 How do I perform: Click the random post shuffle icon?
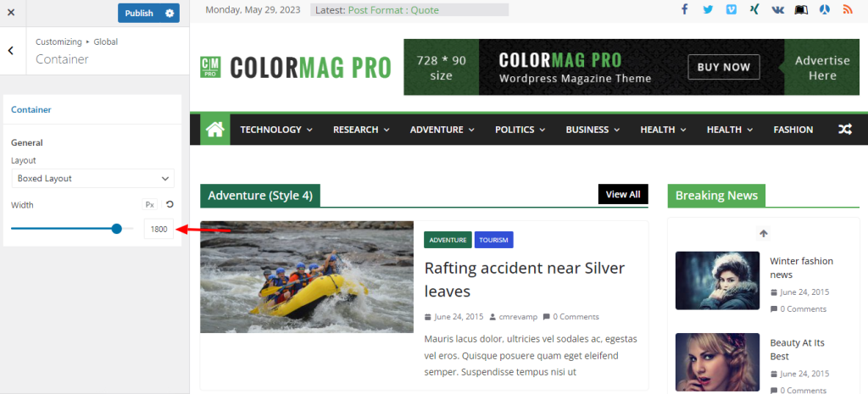pyautogui.click(x=845, y=130)
